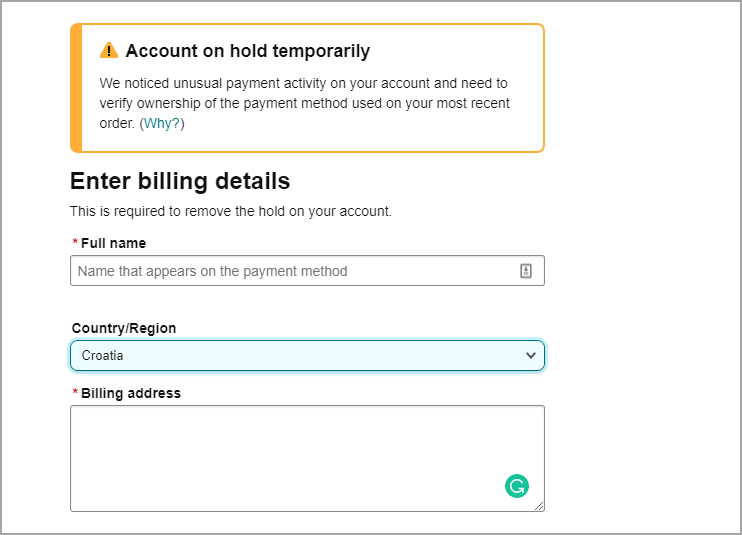Image resolution: width=742 pixels, height=535 pixels.
Task: Open the "Why?" link in the alert
Action: (162, 124)
